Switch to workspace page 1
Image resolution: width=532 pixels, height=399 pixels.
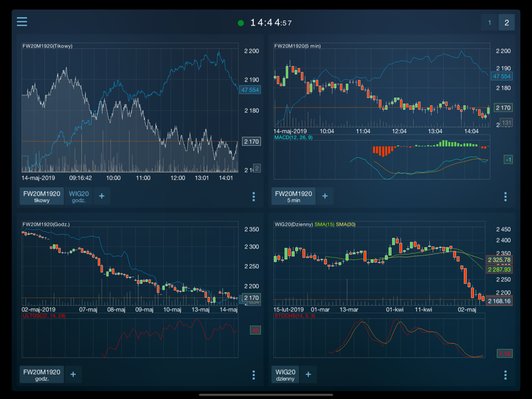(x=489, y=22)
